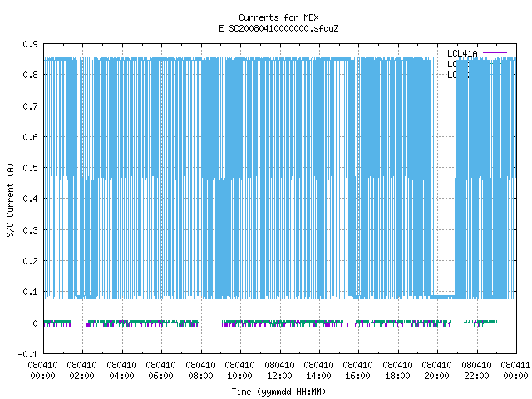Click the 20:00 time tick label
This screenshot has width=532, height=399.
(x=436, y=376)
